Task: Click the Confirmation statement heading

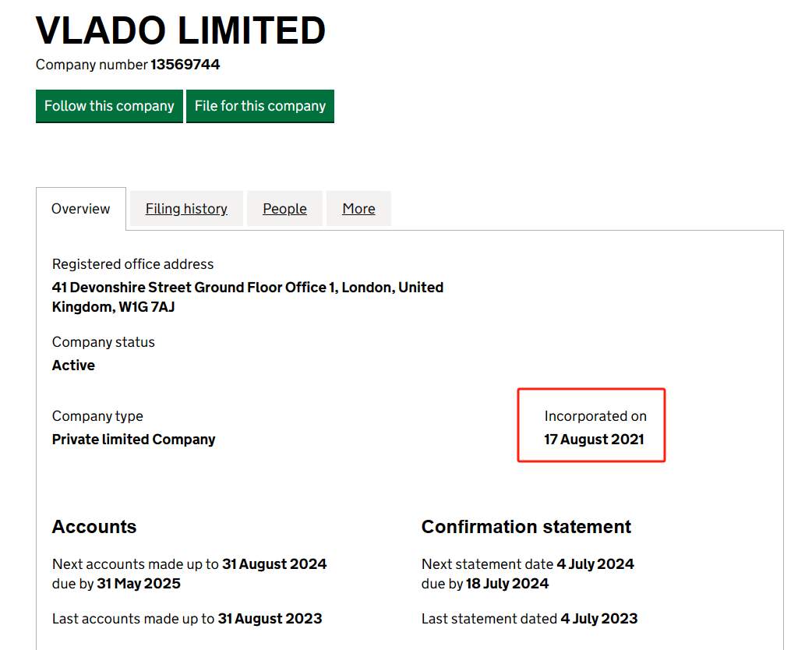Action: [526, 527]
